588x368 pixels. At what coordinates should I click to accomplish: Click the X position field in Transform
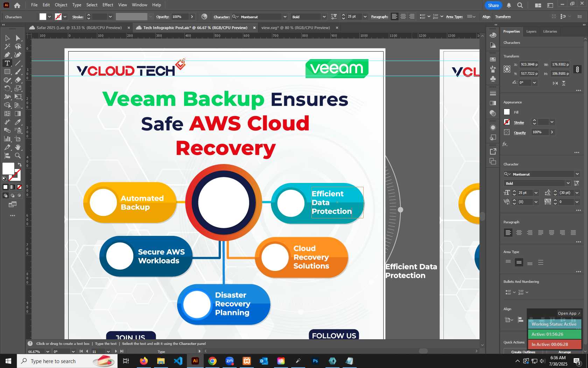(528, 64)
